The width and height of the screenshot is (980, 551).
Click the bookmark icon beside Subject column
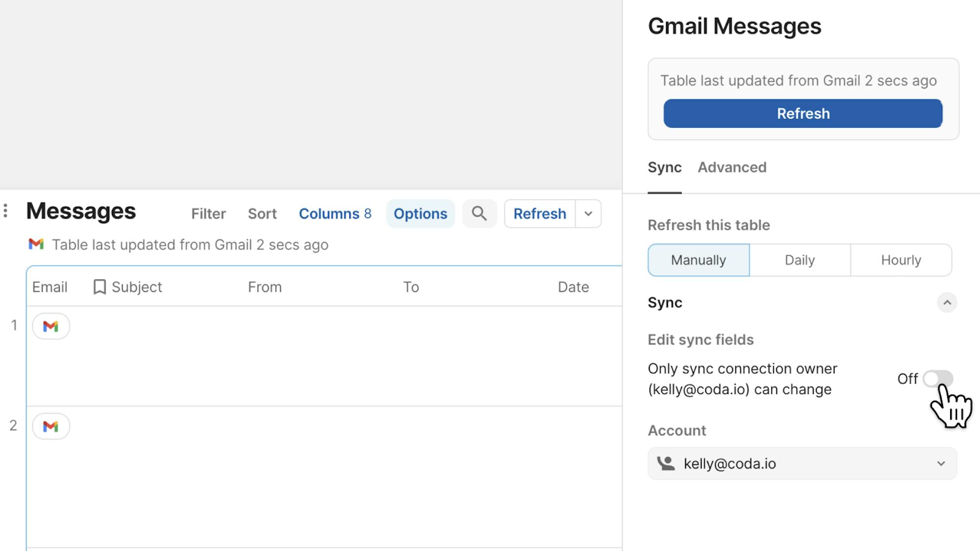tap(99, 287)
